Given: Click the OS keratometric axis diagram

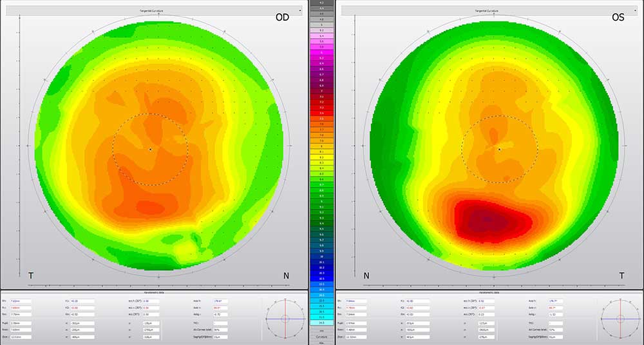Looking at the screenshot, I should [x=620, y=319].
